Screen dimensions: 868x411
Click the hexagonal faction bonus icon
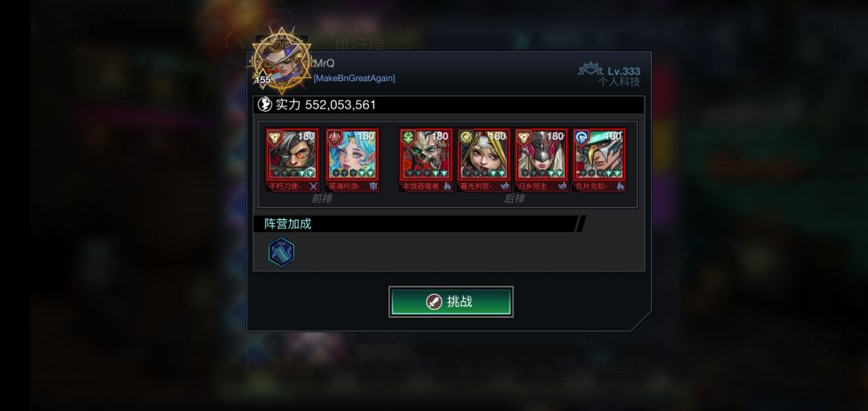tap(281, 252)
